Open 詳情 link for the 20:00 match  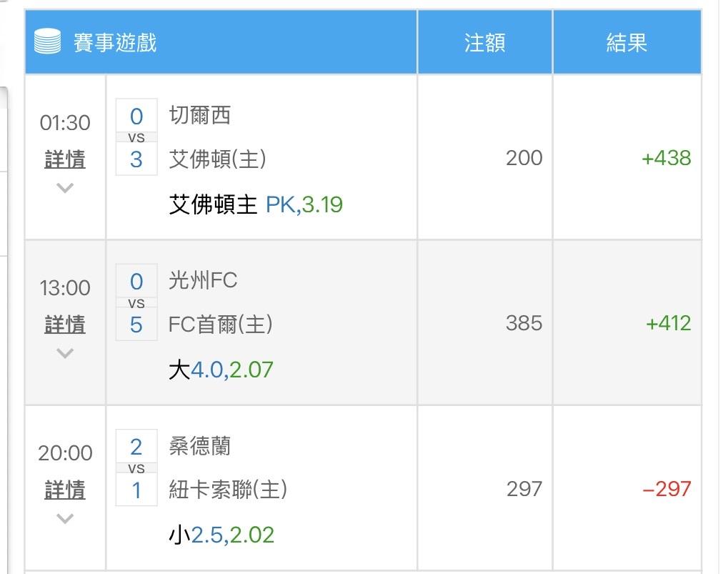[x=65, y=490]
